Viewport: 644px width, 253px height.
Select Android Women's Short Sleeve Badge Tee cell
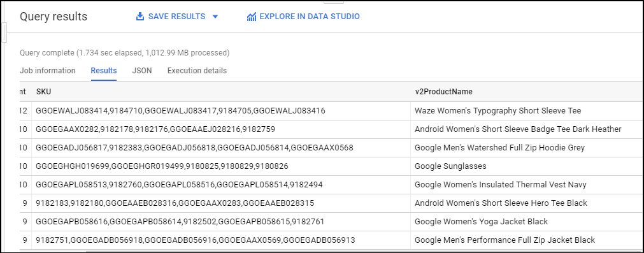(527, 129)
